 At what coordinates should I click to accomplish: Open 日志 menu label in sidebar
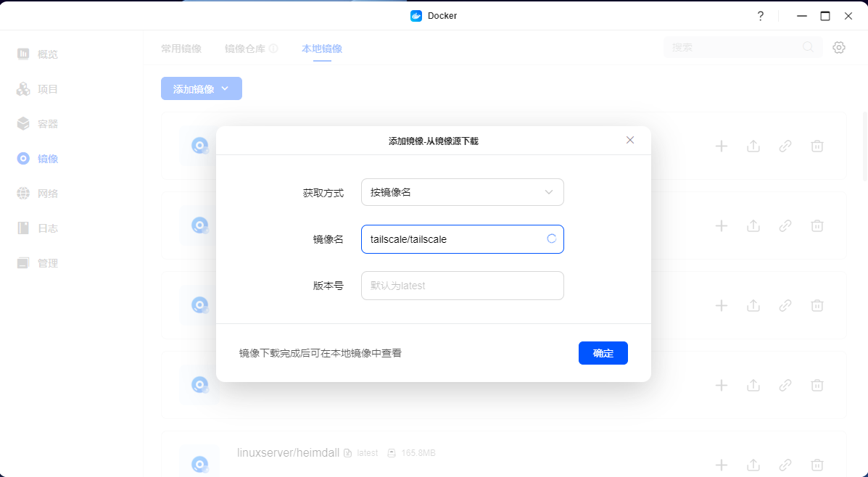tap(48, 228)
